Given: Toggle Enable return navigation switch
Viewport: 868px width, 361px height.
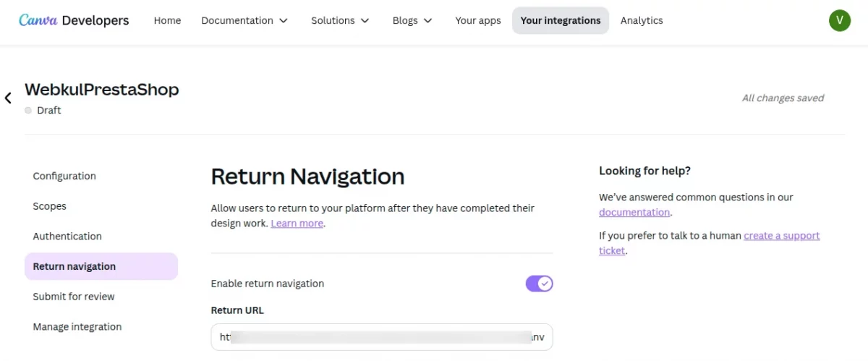Looking at the screenshot, I should pos(539,284).
